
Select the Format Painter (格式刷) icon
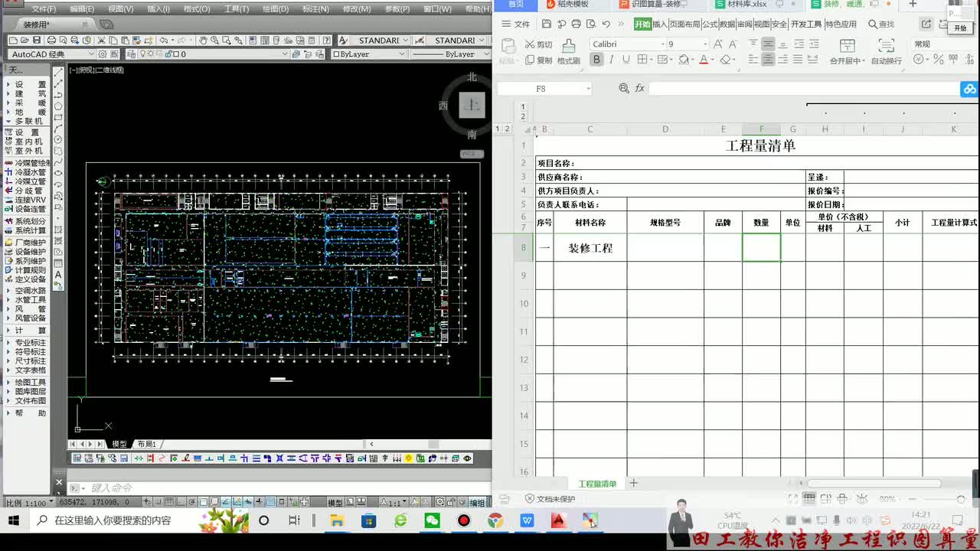(x=568, y=52)
